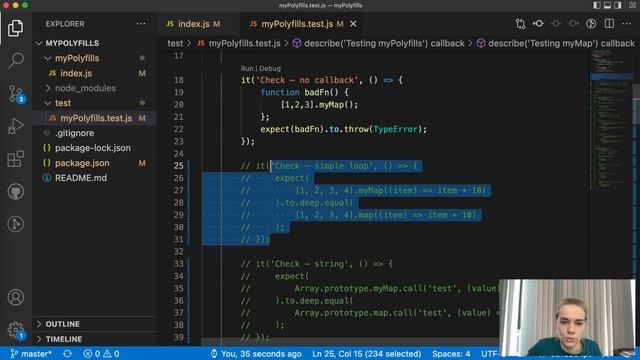Open the Explorer view in activity bar

(16, 28)
